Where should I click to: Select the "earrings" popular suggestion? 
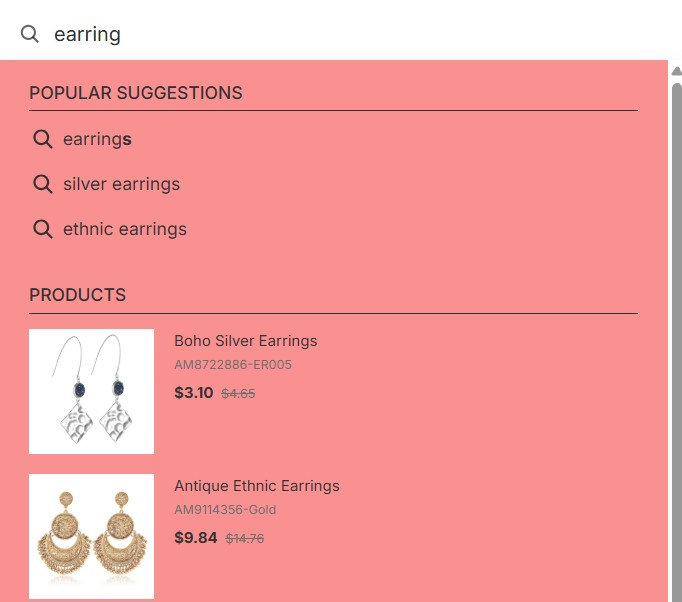(x=97, y=139)
